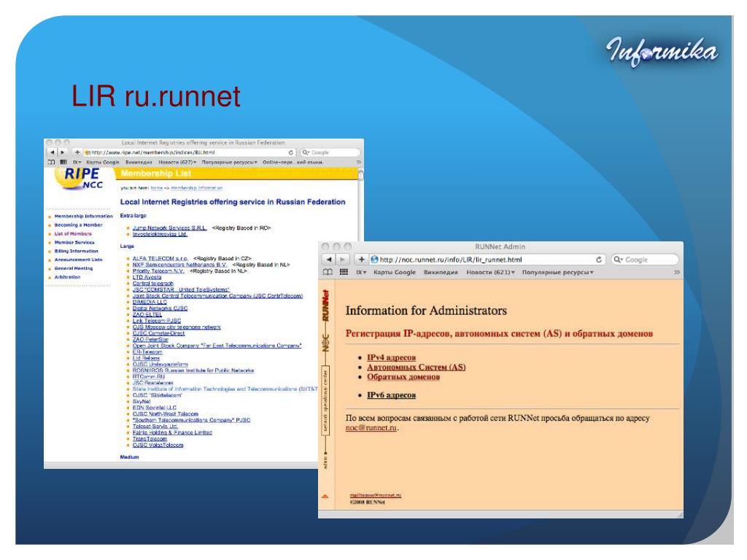Open Карты Google bookmark in RIPE window
The height and width of the screenshot is (560, 747).
click(x=102, y=162)
